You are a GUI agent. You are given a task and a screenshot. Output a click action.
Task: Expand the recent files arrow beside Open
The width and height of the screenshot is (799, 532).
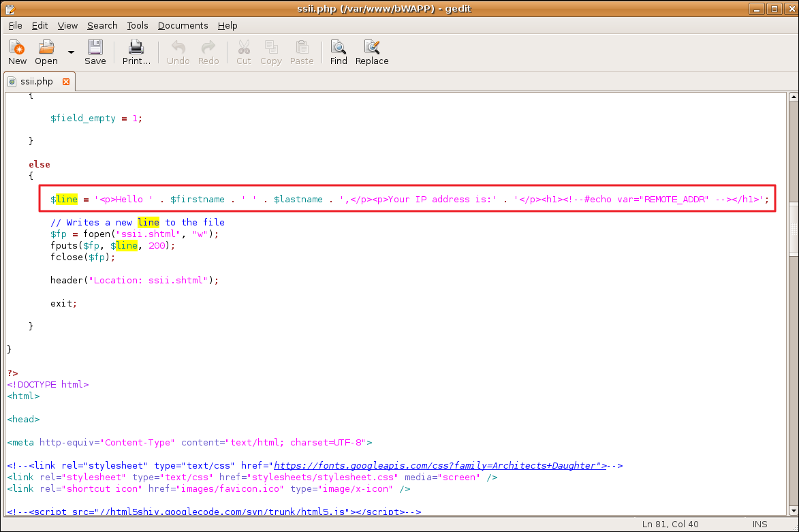[71, 52]
